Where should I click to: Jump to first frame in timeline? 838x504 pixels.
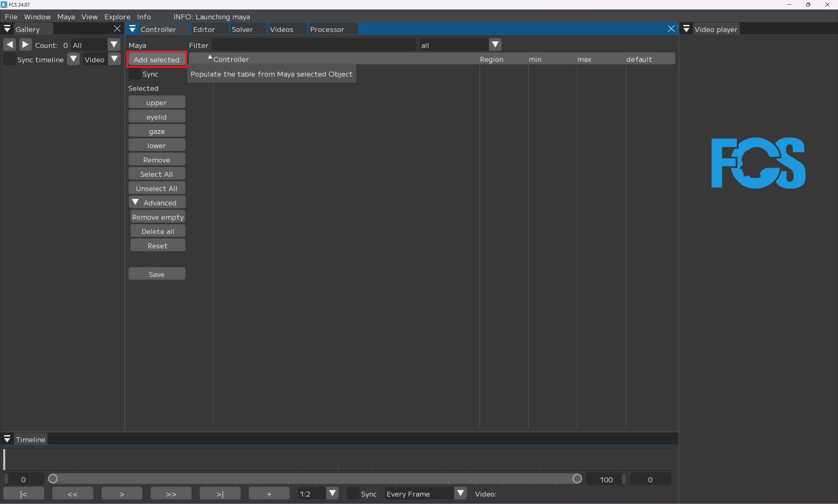[x=24, y=494]
